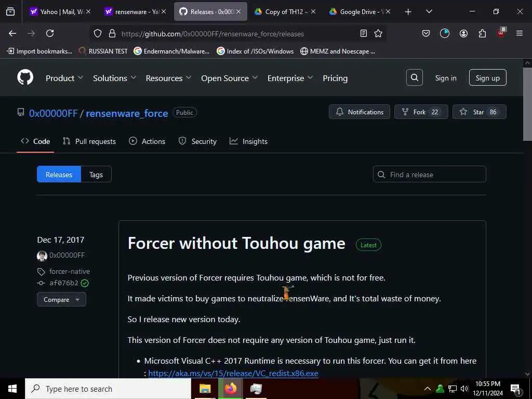Open the extensions puzzle icon
Viewport: 532px width, 399px height.
point(482,33)
